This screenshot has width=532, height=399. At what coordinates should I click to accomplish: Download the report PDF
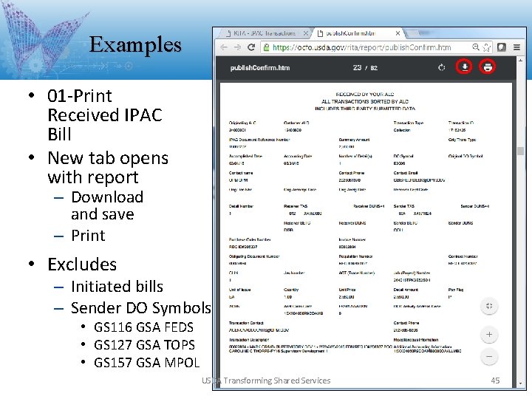pos(465,66)
